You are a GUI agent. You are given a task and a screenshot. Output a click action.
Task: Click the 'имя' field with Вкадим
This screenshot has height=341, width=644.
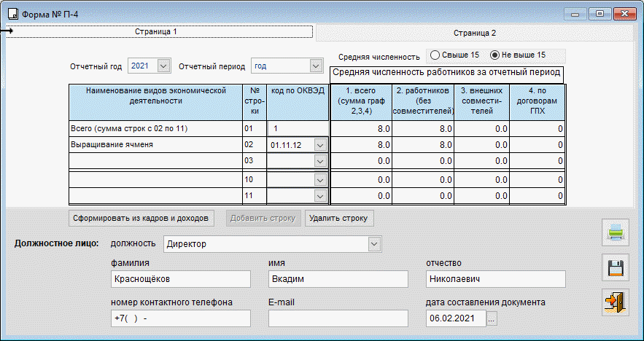(x=338, y=279)
